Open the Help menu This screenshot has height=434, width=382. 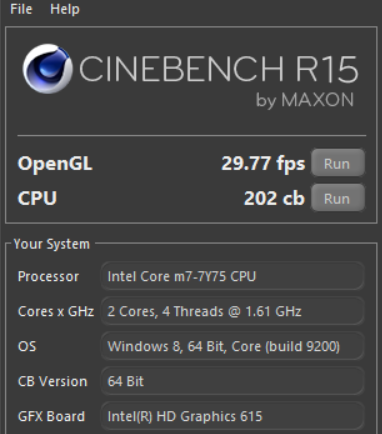point(65,9)
